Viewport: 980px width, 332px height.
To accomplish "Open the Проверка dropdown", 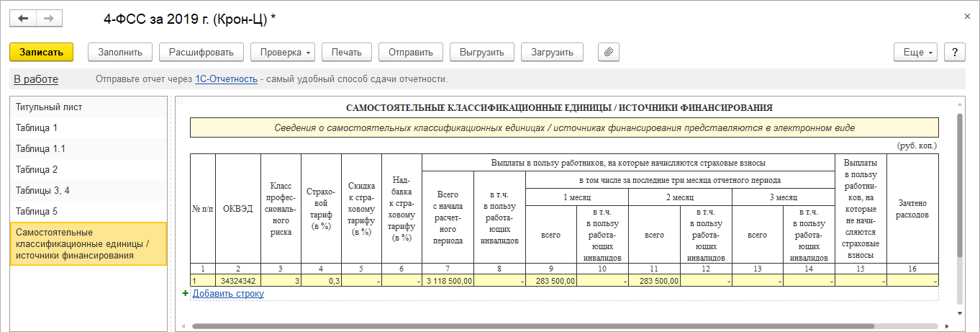I will click(x=283, y=52).
